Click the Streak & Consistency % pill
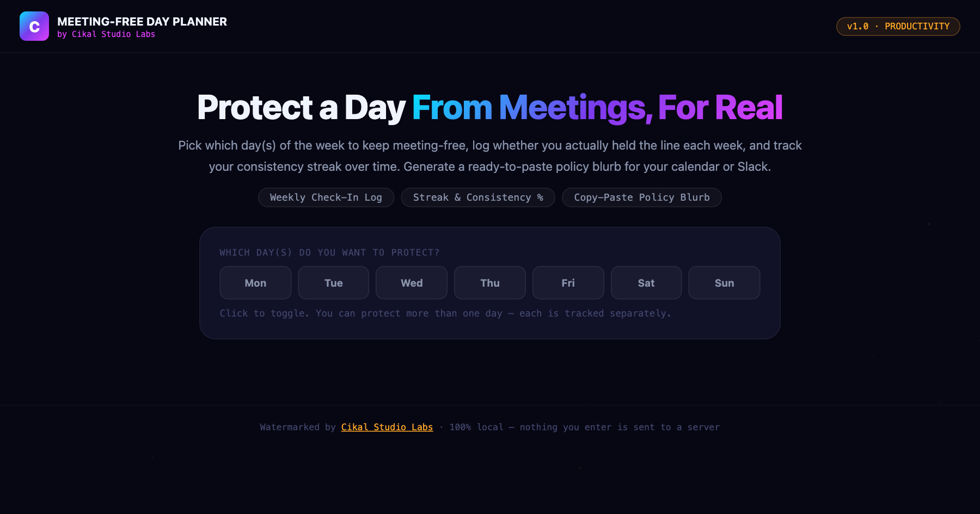The image size is (980, 514). tap(478, 197)
